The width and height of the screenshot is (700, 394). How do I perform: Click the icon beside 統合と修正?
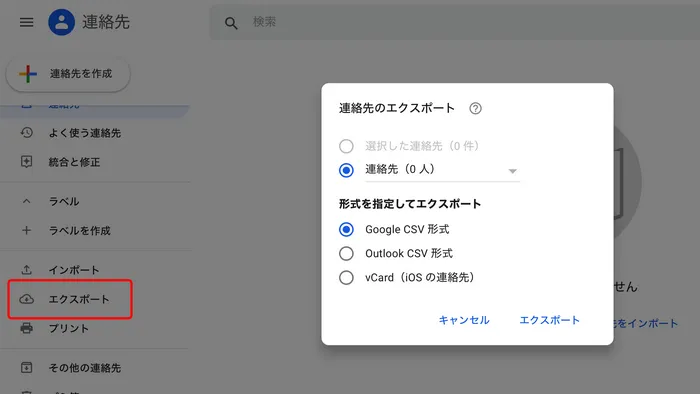pyautogui.click(x=26, y=162)
